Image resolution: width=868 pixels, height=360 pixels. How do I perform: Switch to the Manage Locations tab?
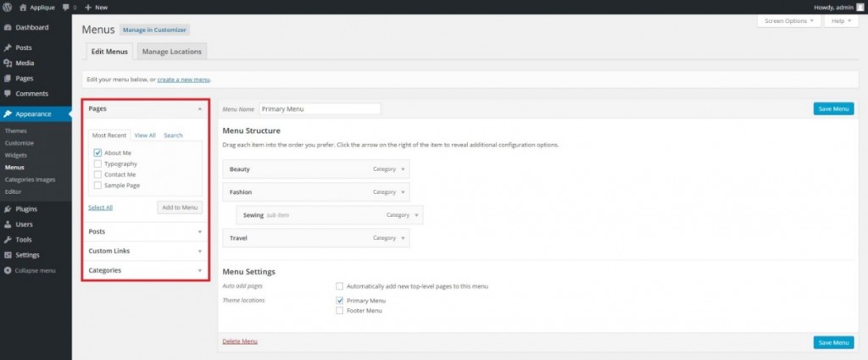[172, 53]
